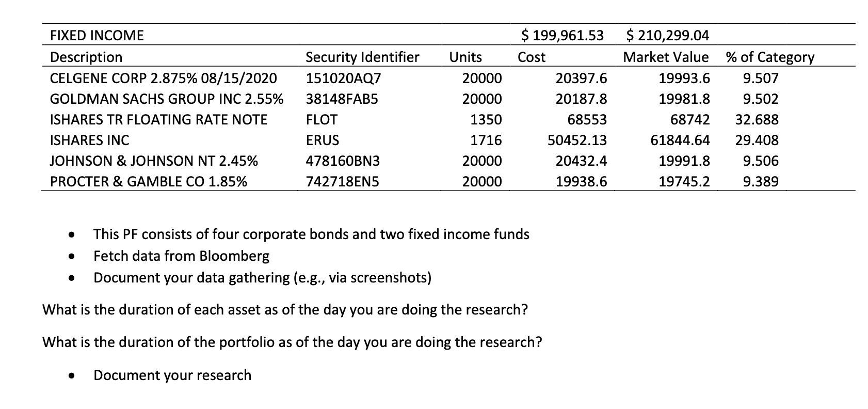The width and height of the screenshot is (868, 409).
Task: Click the GOLDMAN SACHS GROUP INC row description
Action: pos(166,99)
